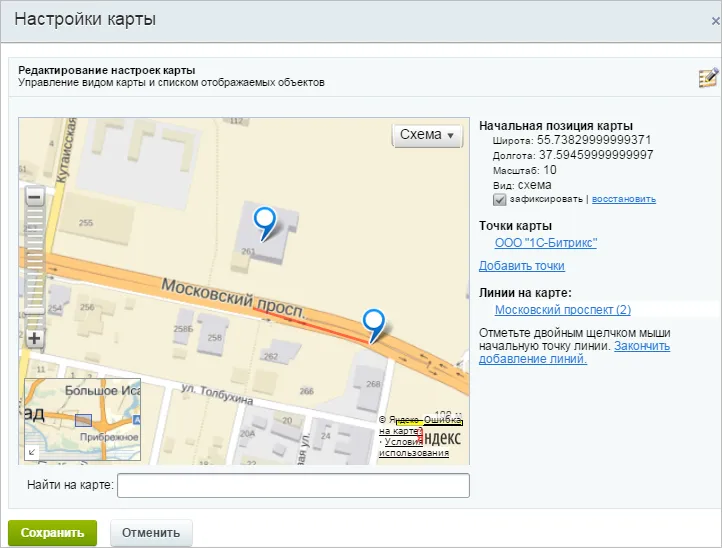Screen dimensions: 722x548
Task: Select the map marker on building 261
Action: point(265,223)
